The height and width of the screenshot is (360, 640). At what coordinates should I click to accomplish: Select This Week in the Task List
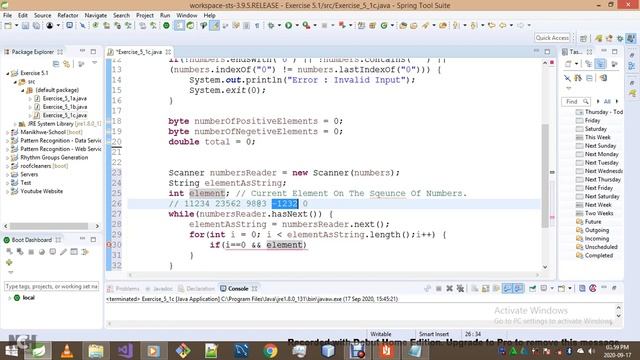click(598, 137)
